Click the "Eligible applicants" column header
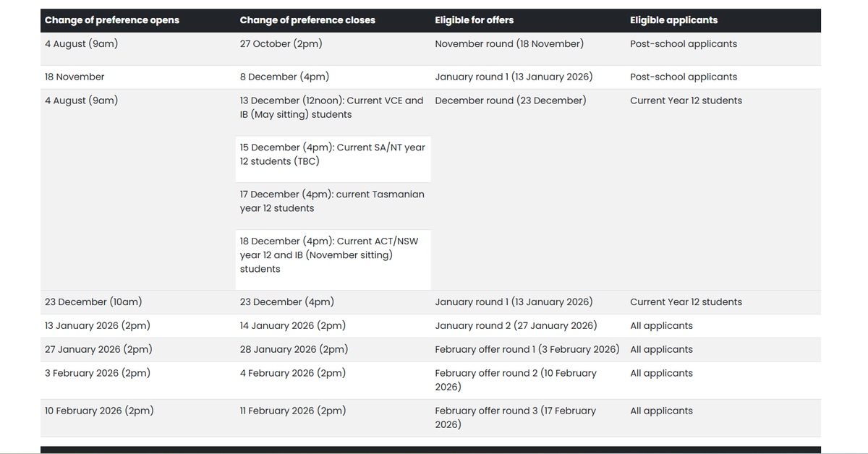The height and width of the screenshot is (454, 868). coord(673,20)
